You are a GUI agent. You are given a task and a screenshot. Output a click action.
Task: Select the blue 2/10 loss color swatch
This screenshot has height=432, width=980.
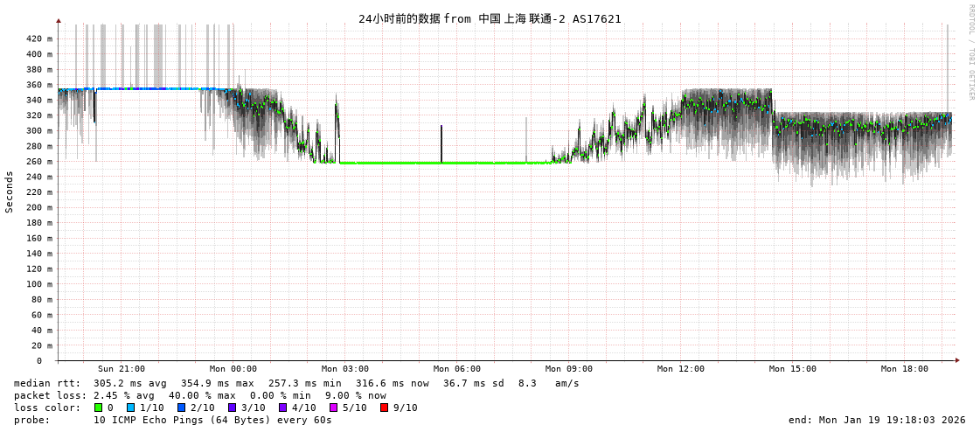tap(181, 408)
